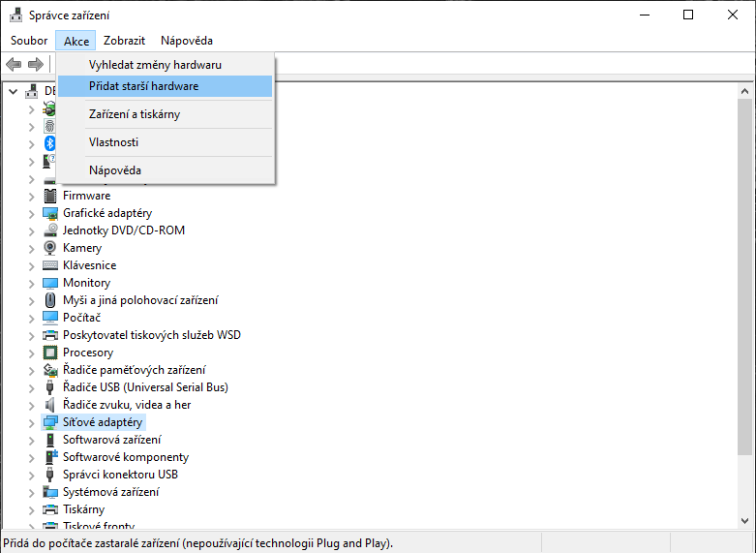Click the Firmware chip icon
This screenshot has height=553, width=756.
pyautogui.click(x=50, y=196)
